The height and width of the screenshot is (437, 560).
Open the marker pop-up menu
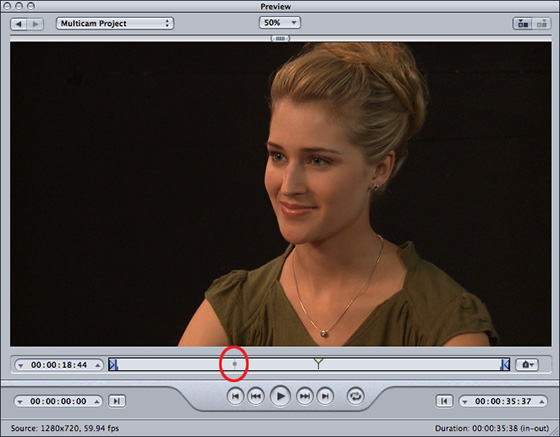pyautogui.click(x=527, y=365)
